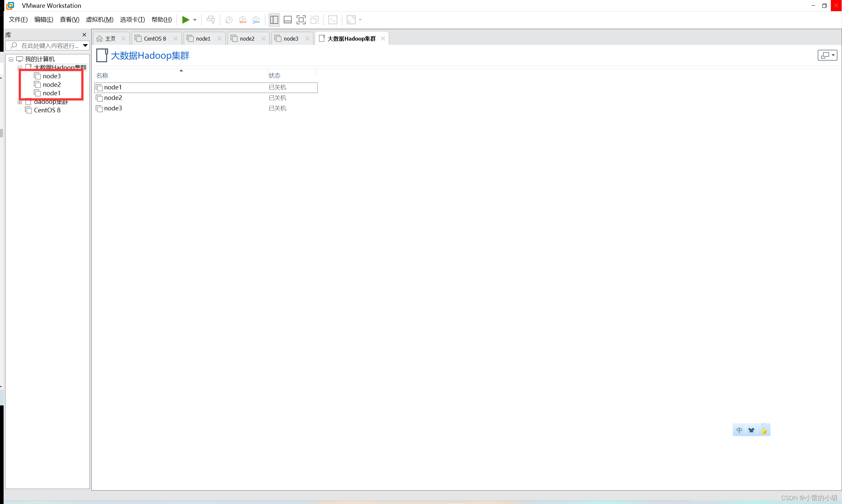Toggle the thumbnail bar view icon
Image resolution: width=842 pixels, height=504 pixels.
click(x=288, y=20)
